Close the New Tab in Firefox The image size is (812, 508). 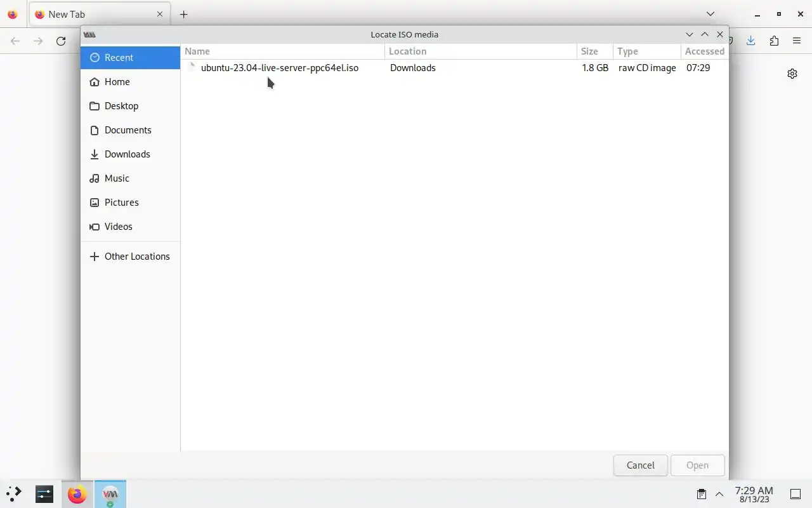coord(160,14)
